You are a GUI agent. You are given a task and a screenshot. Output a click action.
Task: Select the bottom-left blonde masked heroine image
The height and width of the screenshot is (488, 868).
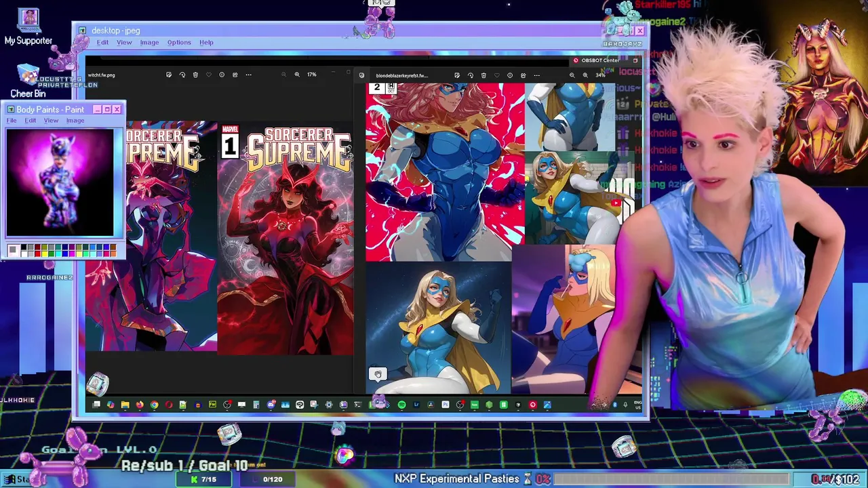(438, 328)
